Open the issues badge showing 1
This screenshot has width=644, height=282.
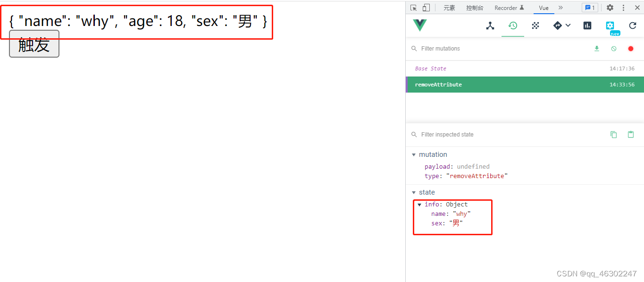(590, 8)
